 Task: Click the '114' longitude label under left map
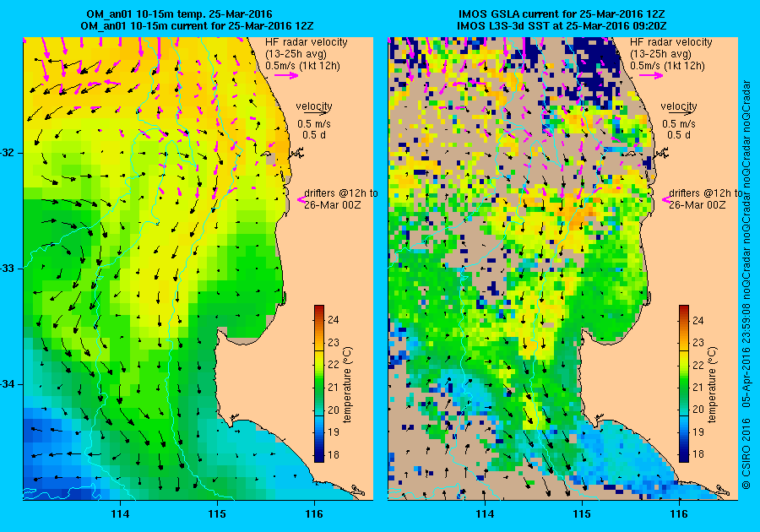point(120,514)
